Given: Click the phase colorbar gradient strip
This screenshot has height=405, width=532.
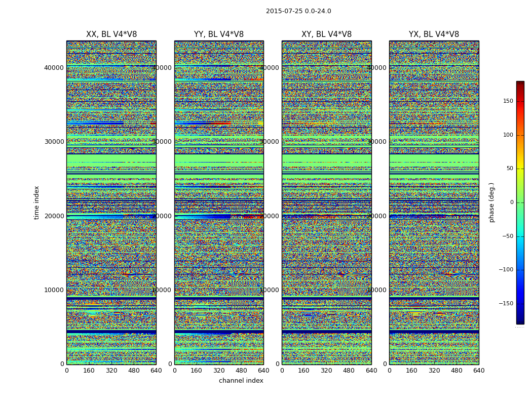Looking at the screenshot, I should tap(520, 202).
